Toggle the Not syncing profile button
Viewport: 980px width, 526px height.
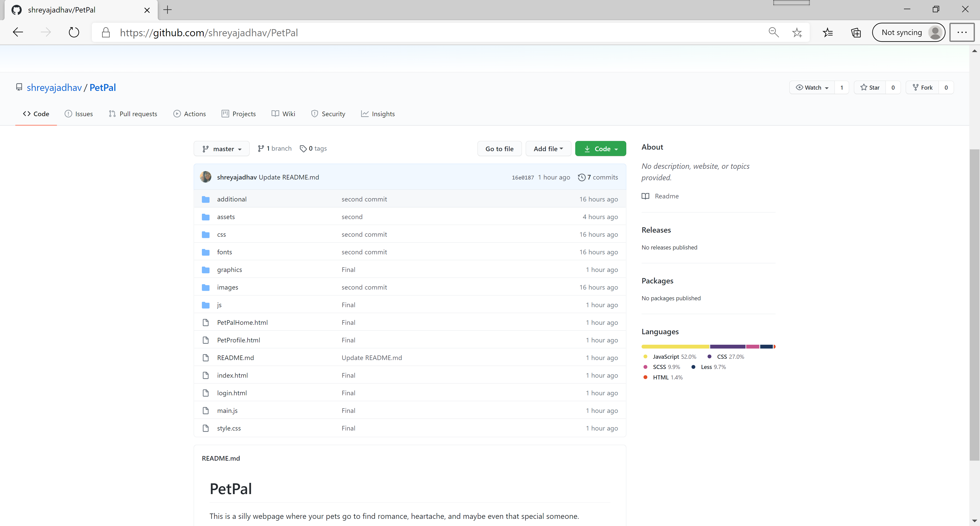click(908, 32)
